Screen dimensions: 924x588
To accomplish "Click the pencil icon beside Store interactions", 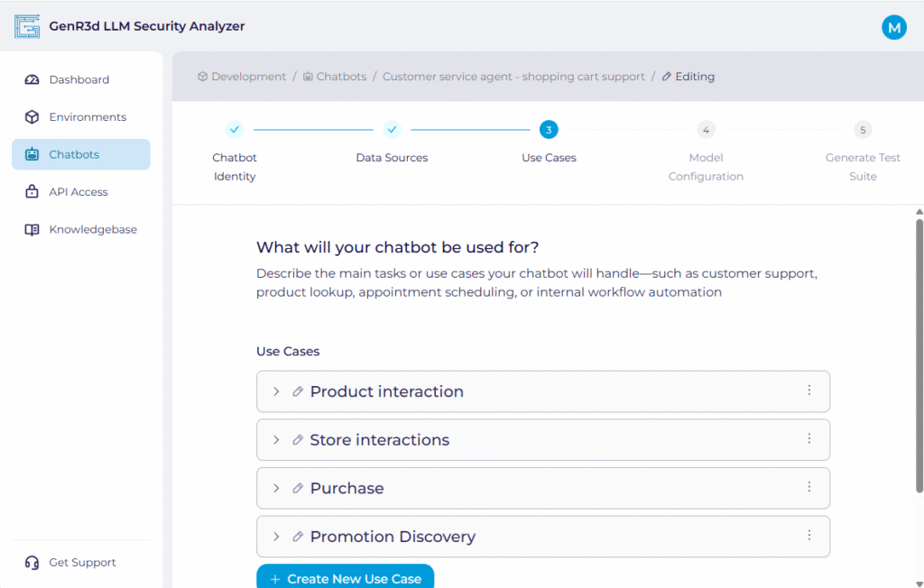I will pos(298,440).
